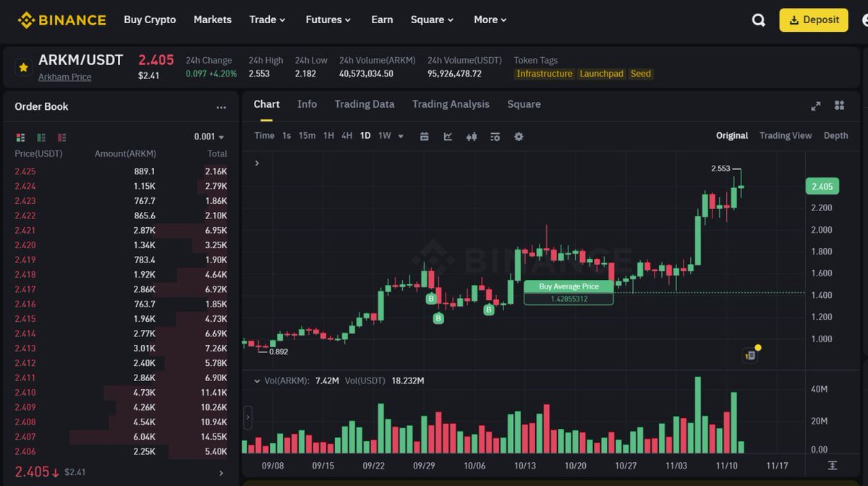868x486 pixels.
Task: Go to Buy Crypto in navigation
Action: click(x=150, y=20)
